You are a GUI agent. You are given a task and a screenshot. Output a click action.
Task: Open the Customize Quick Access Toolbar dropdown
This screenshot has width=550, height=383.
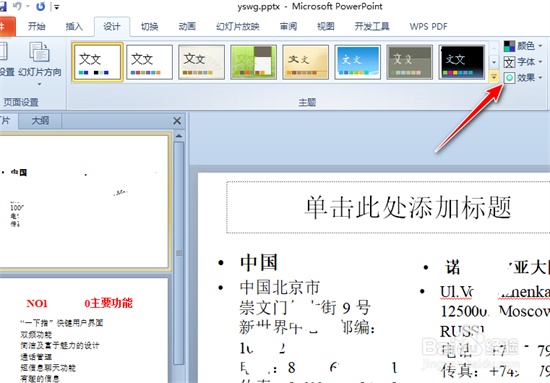click(x=56, y=7)
